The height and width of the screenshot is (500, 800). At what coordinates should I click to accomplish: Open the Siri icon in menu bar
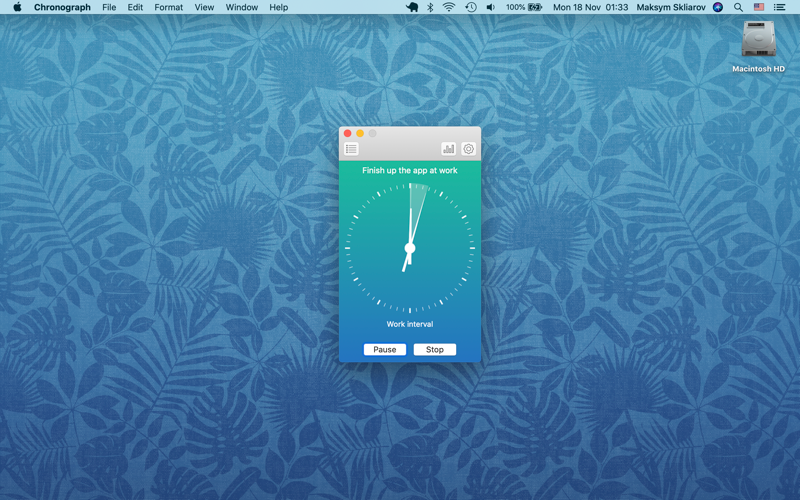click(718, 7)
